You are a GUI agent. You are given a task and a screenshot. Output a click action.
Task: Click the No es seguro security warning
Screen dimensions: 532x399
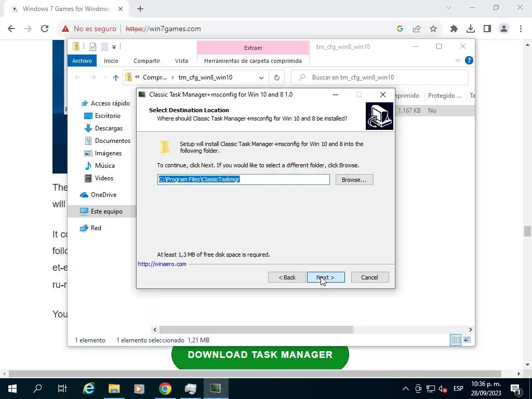(89, 29)
